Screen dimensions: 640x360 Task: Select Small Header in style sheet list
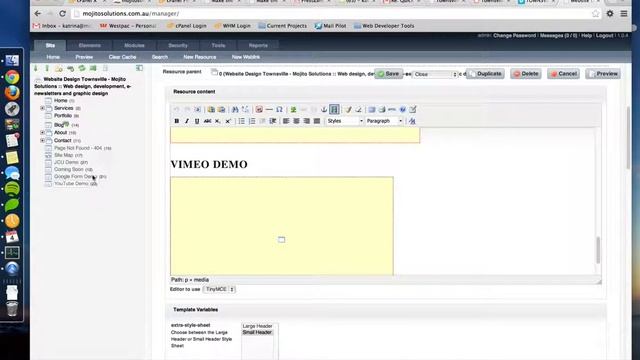click(x=257, y=332)
